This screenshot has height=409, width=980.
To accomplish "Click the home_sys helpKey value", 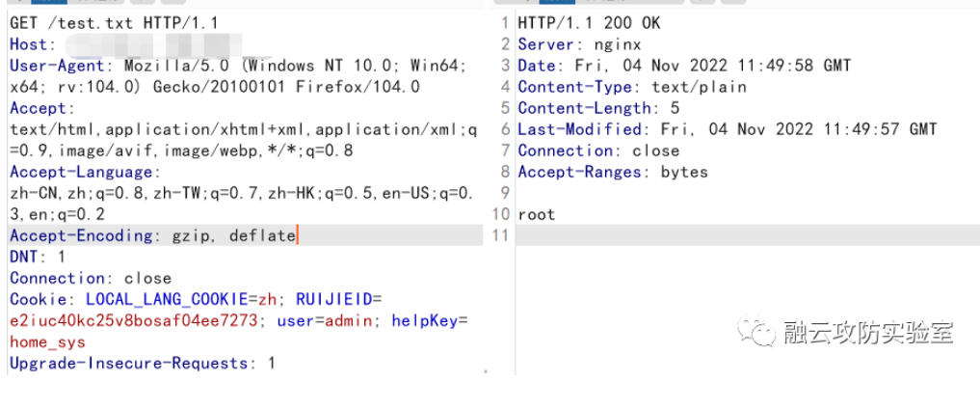I will click(x=47, y=341).
